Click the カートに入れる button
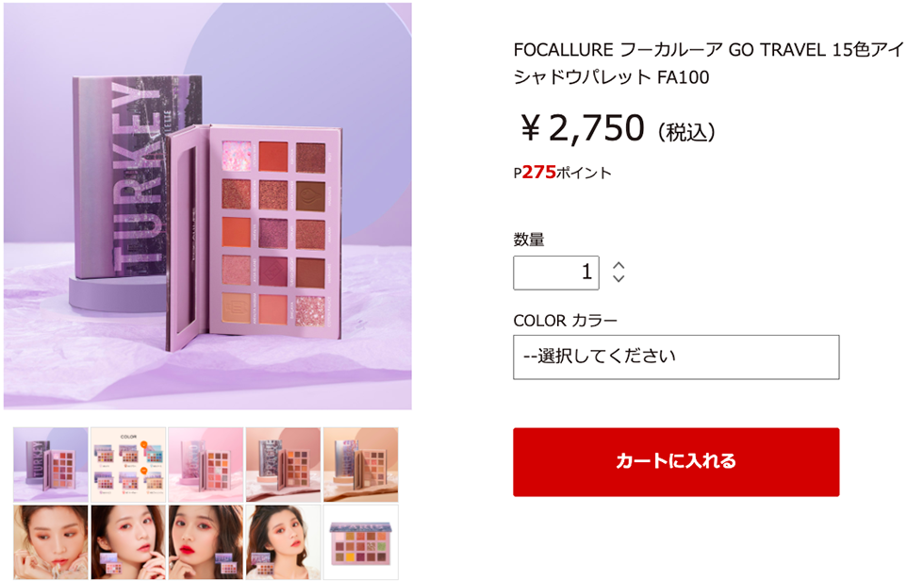Screen dimensions: 924x581 (x=676, y=462)
